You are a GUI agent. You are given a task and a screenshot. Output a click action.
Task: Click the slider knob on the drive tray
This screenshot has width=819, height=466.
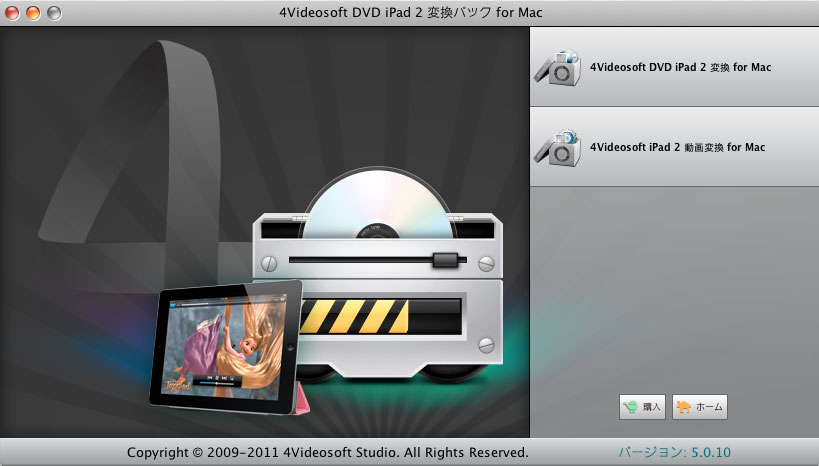point(444,260)
